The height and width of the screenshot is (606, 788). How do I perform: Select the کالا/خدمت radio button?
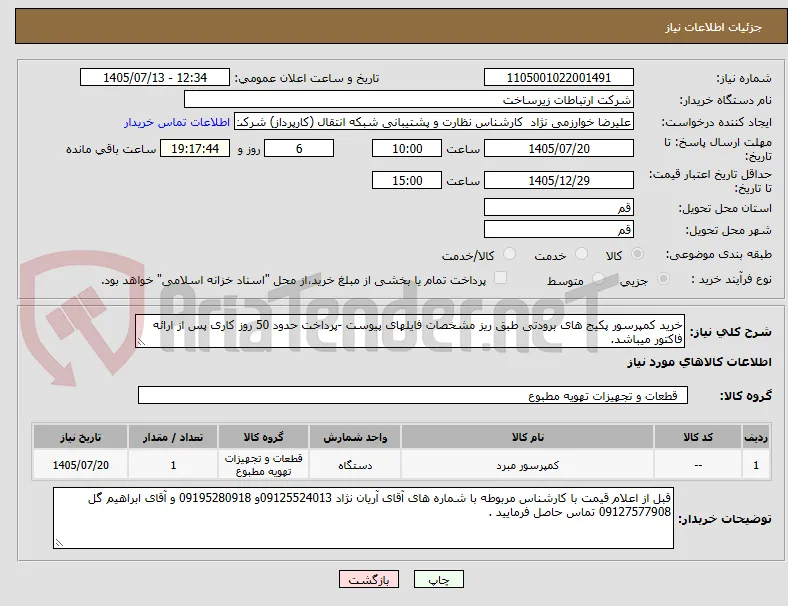[510, 254]
